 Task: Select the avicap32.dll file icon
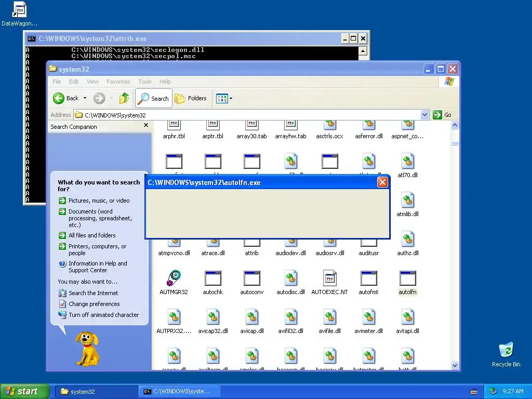(x=212, y=317)
